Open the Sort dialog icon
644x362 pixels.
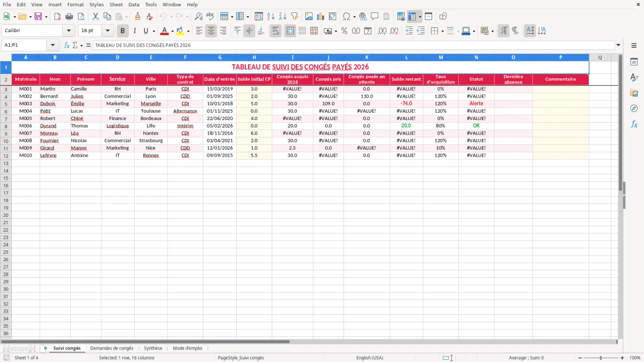259,17
